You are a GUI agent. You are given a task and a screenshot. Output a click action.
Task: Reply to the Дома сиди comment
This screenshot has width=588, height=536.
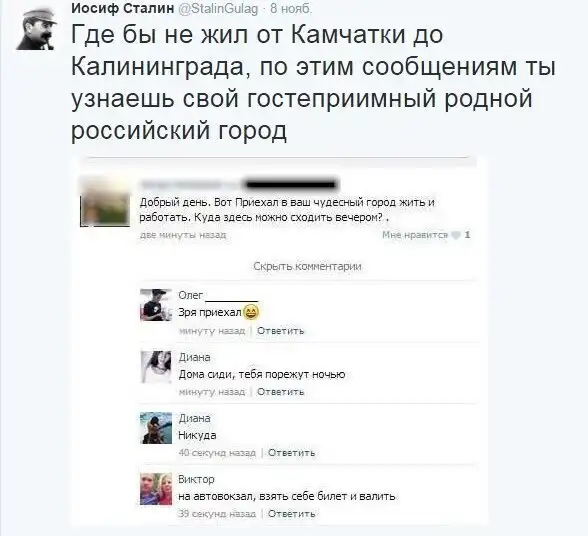point(280,392)
